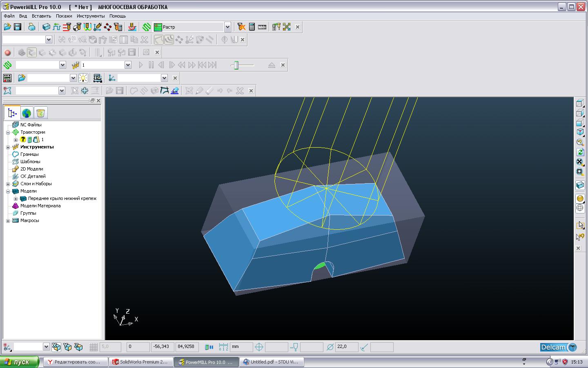Toggle the wireframe globe view icon
Screen dimensions: 588x368
point(580,208)
